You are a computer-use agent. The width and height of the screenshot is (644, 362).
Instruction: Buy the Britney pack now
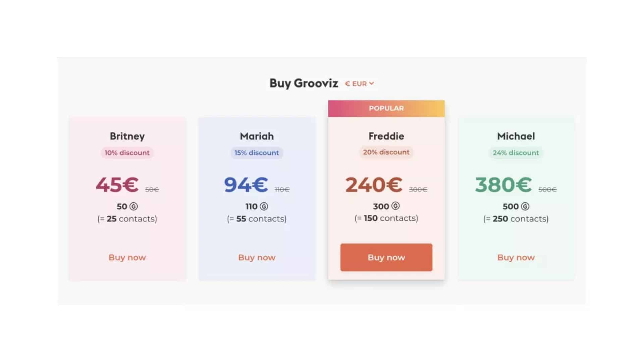tap(127, 257)
